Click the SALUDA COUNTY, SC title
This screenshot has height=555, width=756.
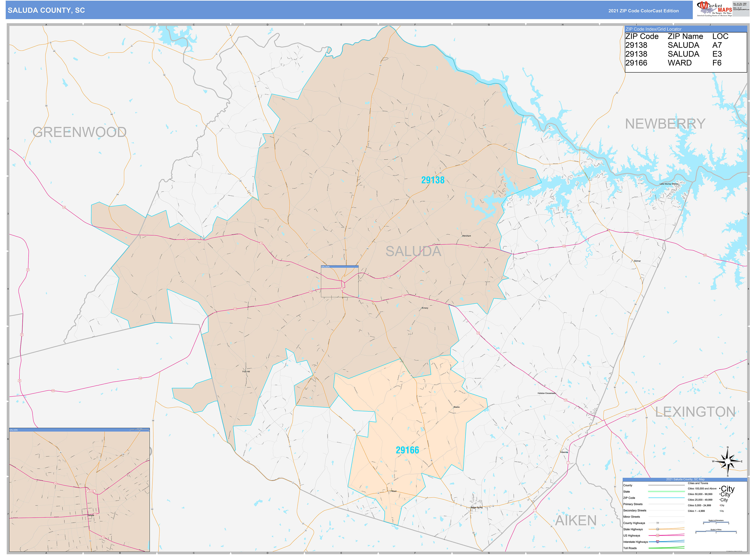click(x=46, y=10)
